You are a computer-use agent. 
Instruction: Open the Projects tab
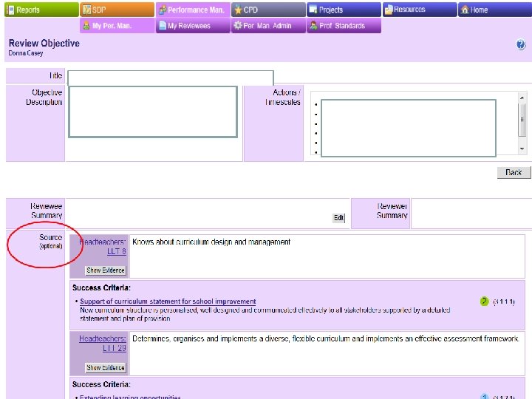[344, 10]
